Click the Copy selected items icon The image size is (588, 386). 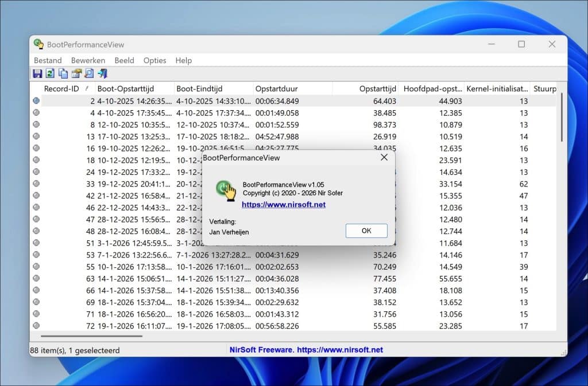63,73
